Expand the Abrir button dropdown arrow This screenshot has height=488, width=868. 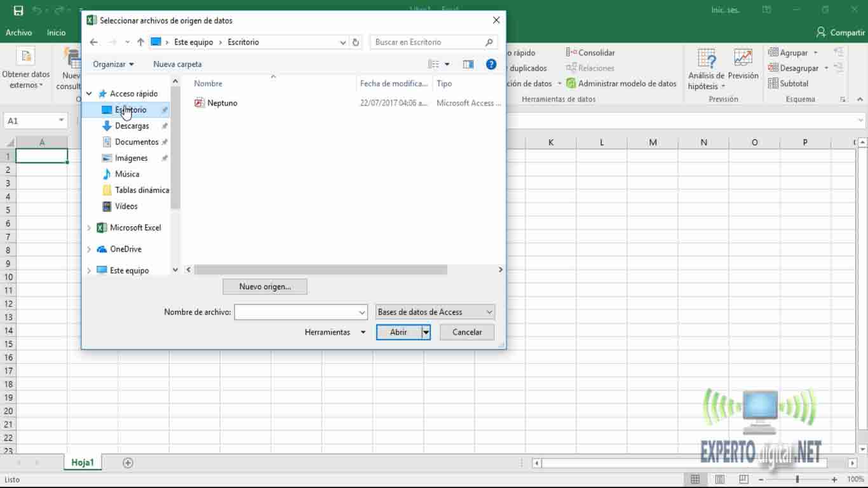click(x=426, y=332)
